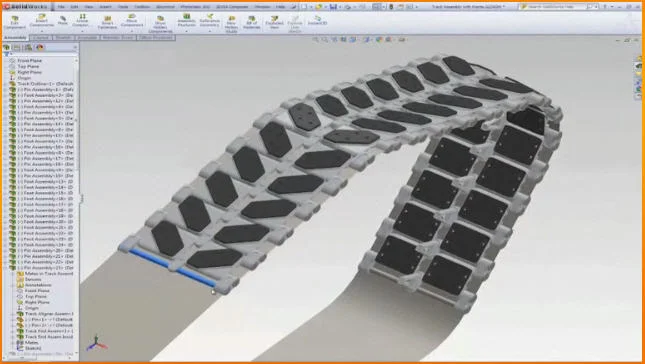Open the File menu
Viewport: 645px width, 364px height.
[61, 7]
